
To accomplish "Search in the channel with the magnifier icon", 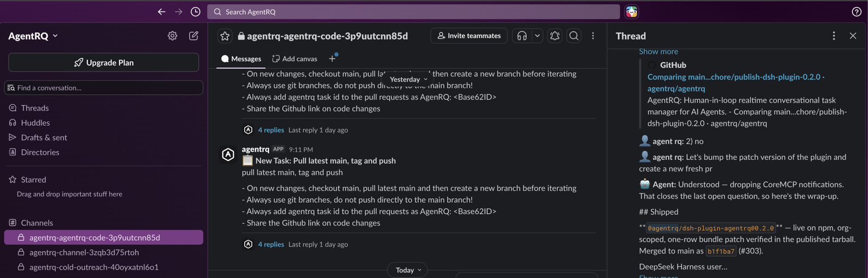I will tap(574, 36).
